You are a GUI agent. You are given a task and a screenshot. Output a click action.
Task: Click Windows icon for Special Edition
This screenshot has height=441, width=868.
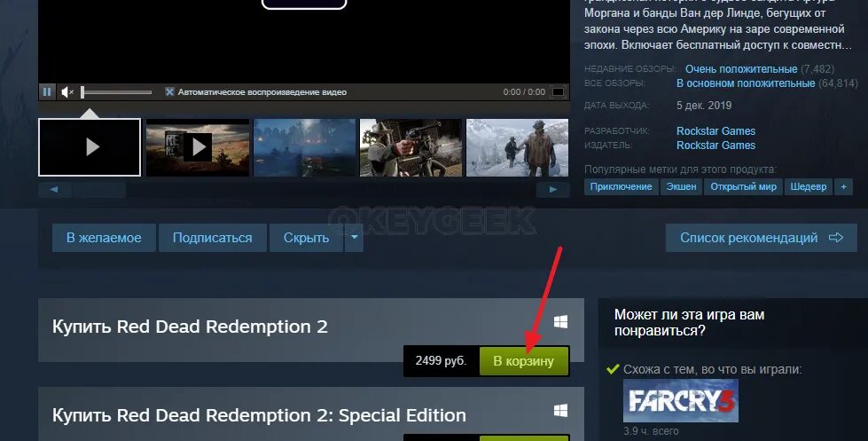pyautogui.click(x=560, y=410)
